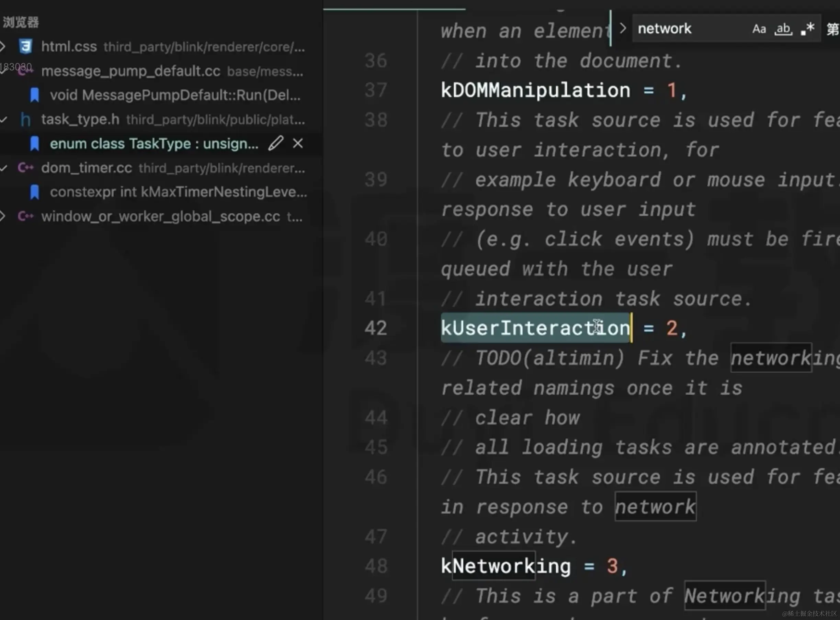Click the C++ icon next to dom_timer.cc
Viewport: 840px width, 620px height.
(x=25, y=168)
